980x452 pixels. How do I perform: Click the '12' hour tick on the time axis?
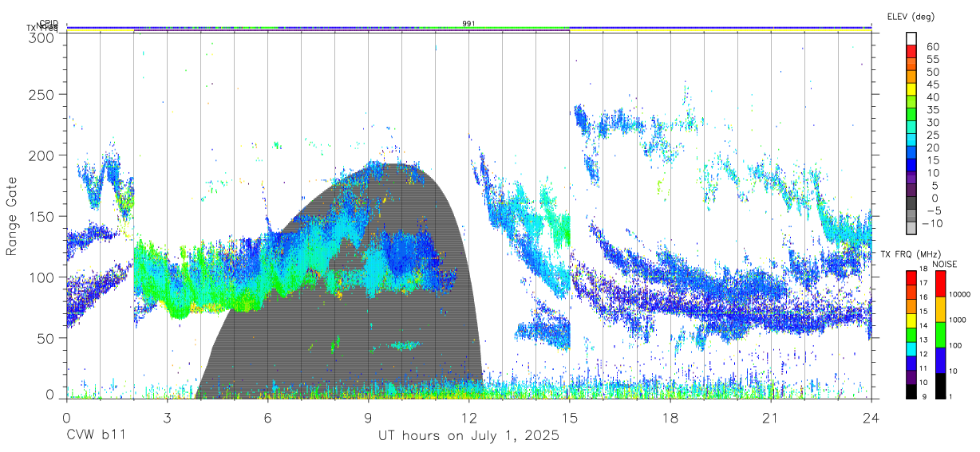pos(468,418)
